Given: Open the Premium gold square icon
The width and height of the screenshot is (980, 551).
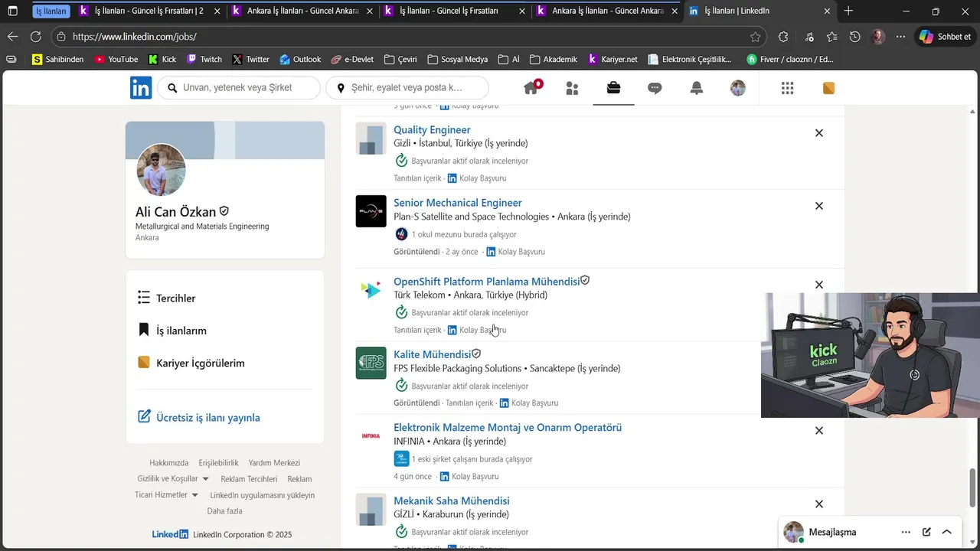Looking at the screenshot, I should point(828,89).
